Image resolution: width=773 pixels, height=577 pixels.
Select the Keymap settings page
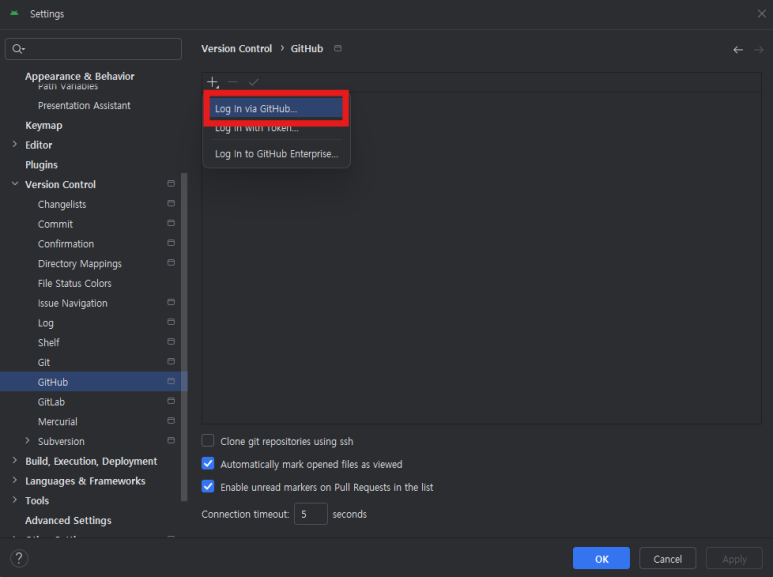pos(44,125)
